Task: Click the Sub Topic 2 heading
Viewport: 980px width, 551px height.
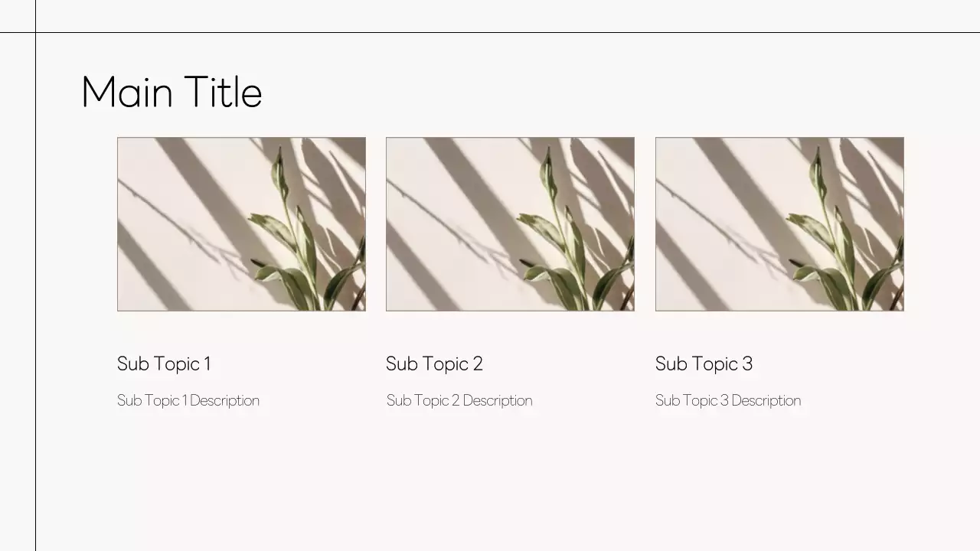Action: [434, 364]
